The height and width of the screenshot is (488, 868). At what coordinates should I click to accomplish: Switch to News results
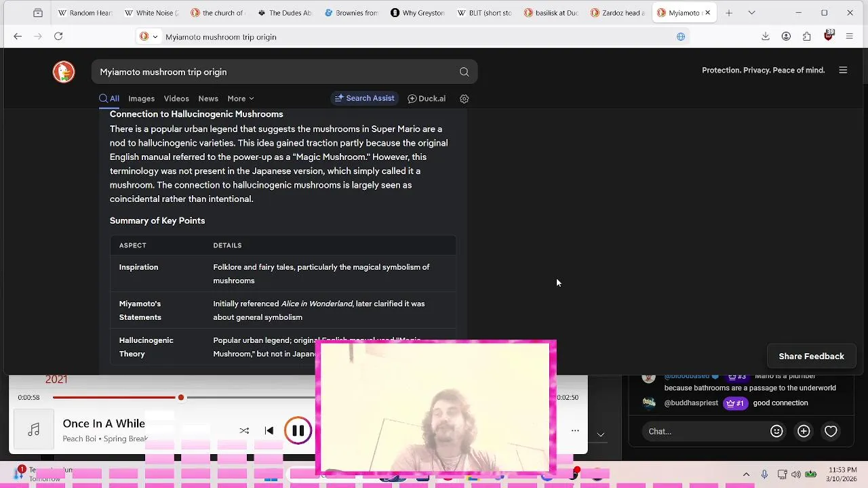click(x=208, y=99)
